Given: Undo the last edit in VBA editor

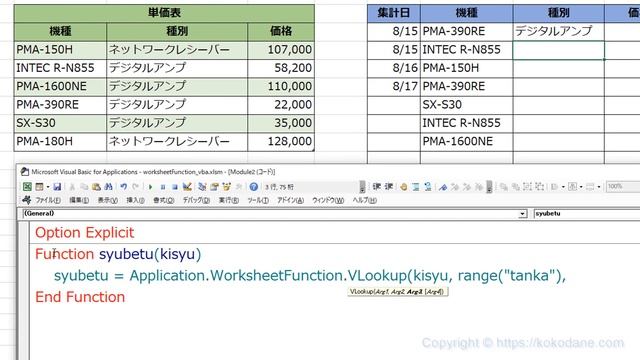Looking at the screenshot, I should (124, 187).
